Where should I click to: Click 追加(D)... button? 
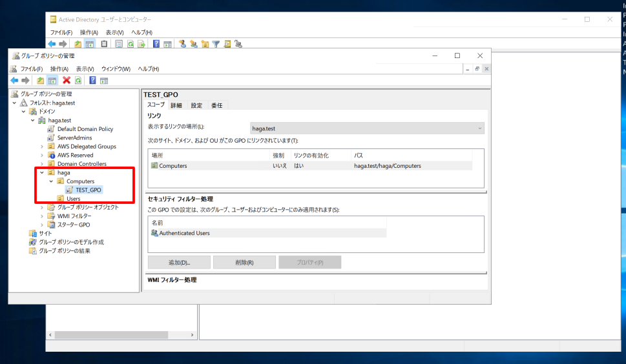pos(179,262)
